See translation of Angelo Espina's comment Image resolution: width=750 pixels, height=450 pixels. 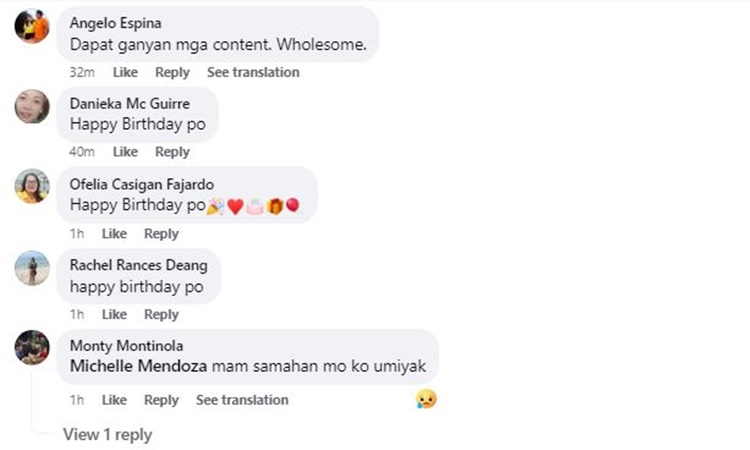(x=253, y=72)
